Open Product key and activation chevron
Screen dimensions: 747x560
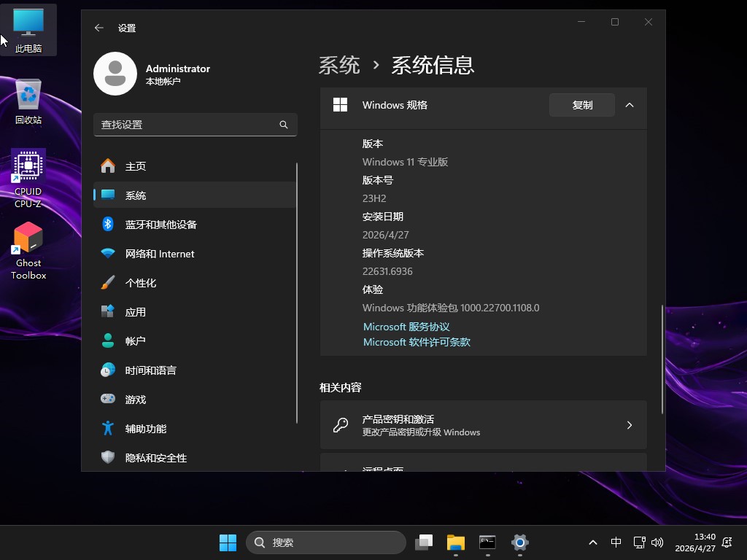pyautogui.click(x=630, y=425)
